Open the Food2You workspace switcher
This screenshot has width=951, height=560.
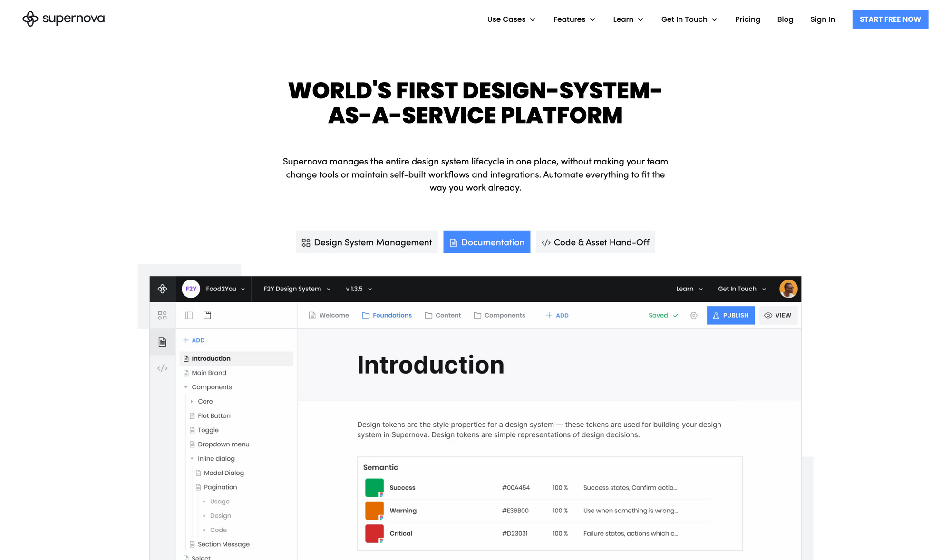point(225,289)
